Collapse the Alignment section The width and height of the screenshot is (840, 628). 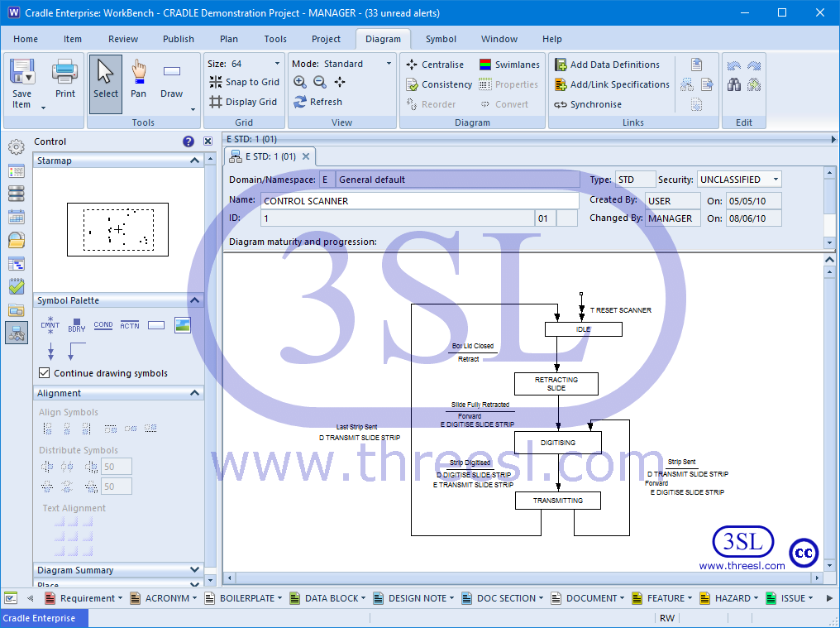[x=194, y=393]
